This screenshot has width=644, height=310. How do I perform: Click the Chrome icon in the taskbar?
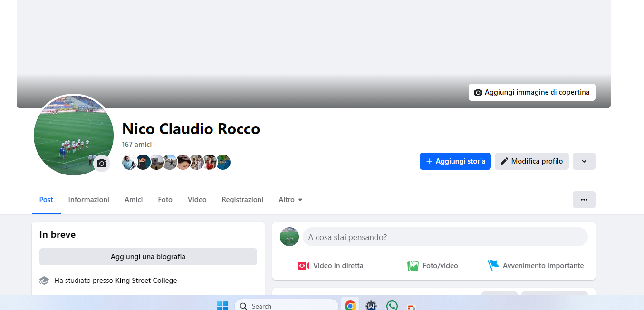point(350,306)
